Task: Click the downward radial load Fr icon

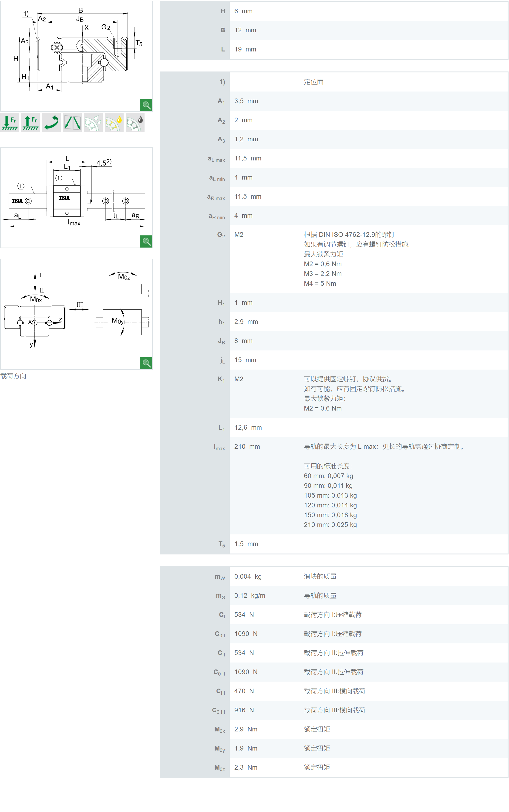Action: click(9, 122)
